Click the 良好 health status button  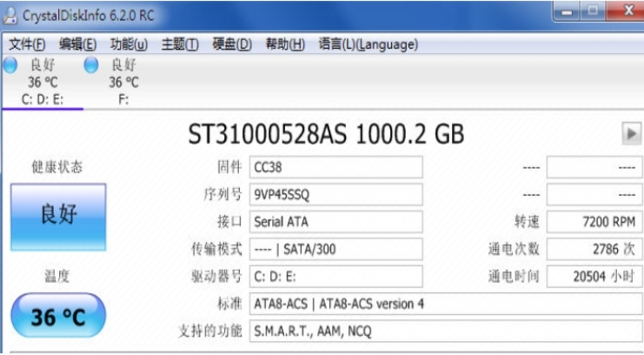click(58, 217)
